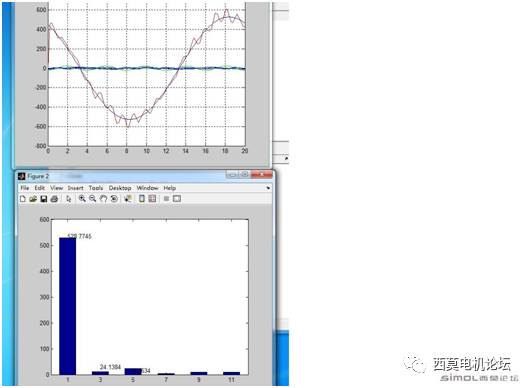Toggle the Insert Legend button
527x388 pixels.
pos(152,199)
